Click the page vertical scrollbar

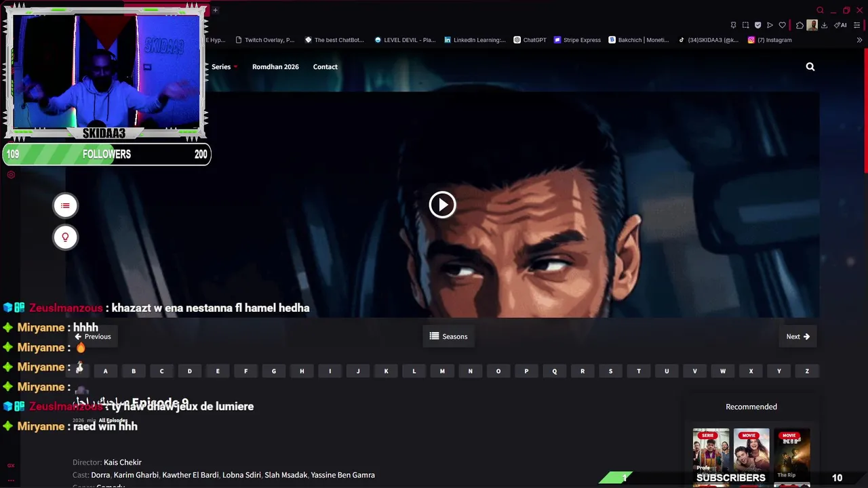(x=865, y=112)
